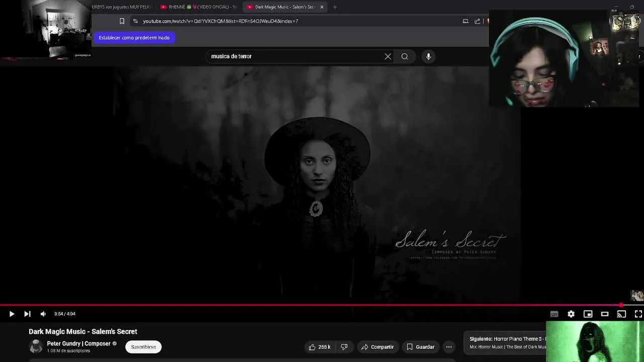Screen dimensions: 644x362
Task: Share the video via Compartir
Action: click(x=377, y=347)
